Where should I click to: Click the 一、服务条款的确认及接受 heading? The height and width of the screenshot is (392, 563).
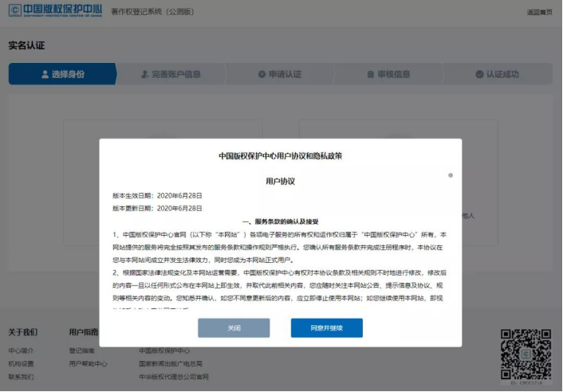[281, 221]
